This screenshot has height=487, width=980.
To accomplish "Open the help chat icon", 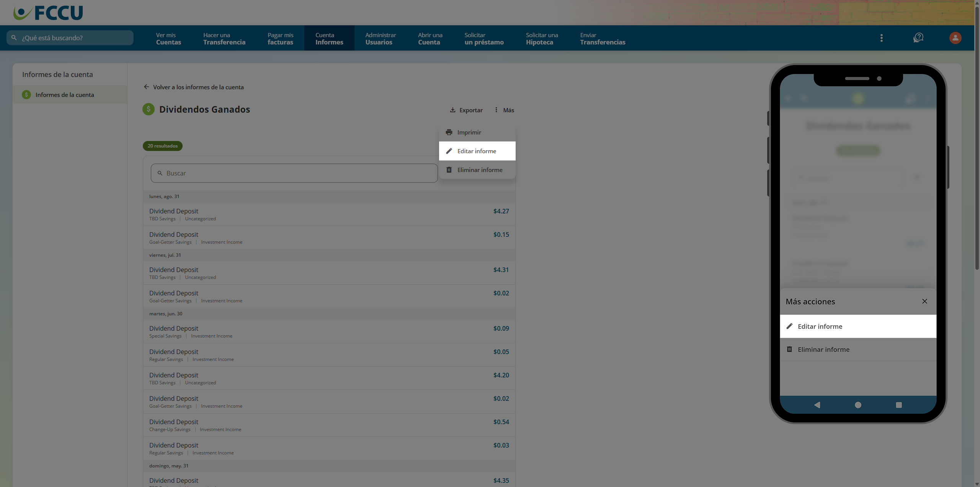I will click(x=918, y=38).
